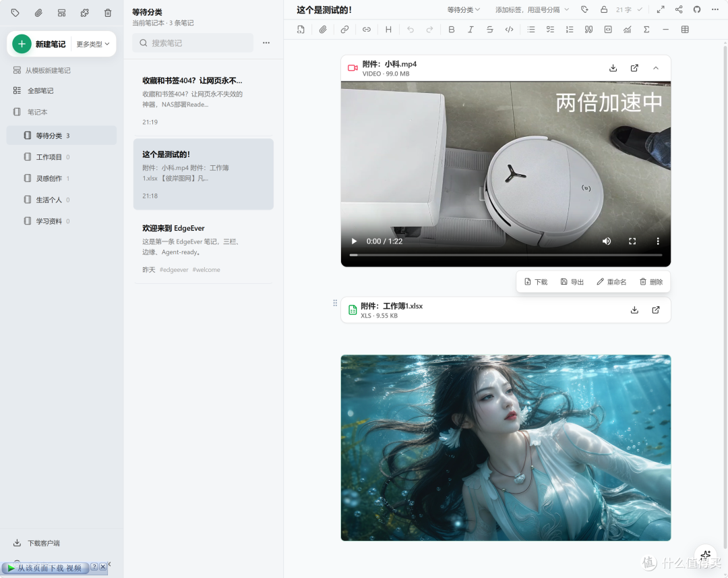Viewport: 728px width, 578px height.
Task: Insert inline code using the toolbar icon
Action: coord(510,30)
